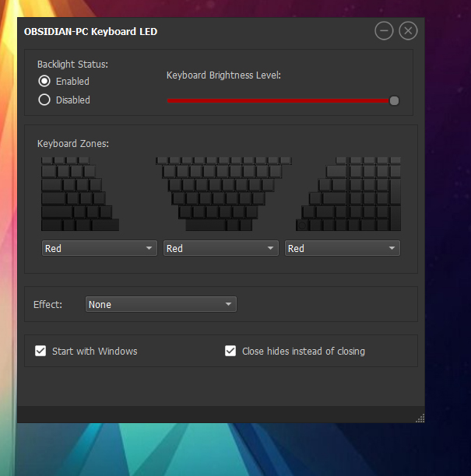The image size is (471, 476).
Task: Open the center zone color dropdown
Action: pyautogui.click(x=221, y=248)
